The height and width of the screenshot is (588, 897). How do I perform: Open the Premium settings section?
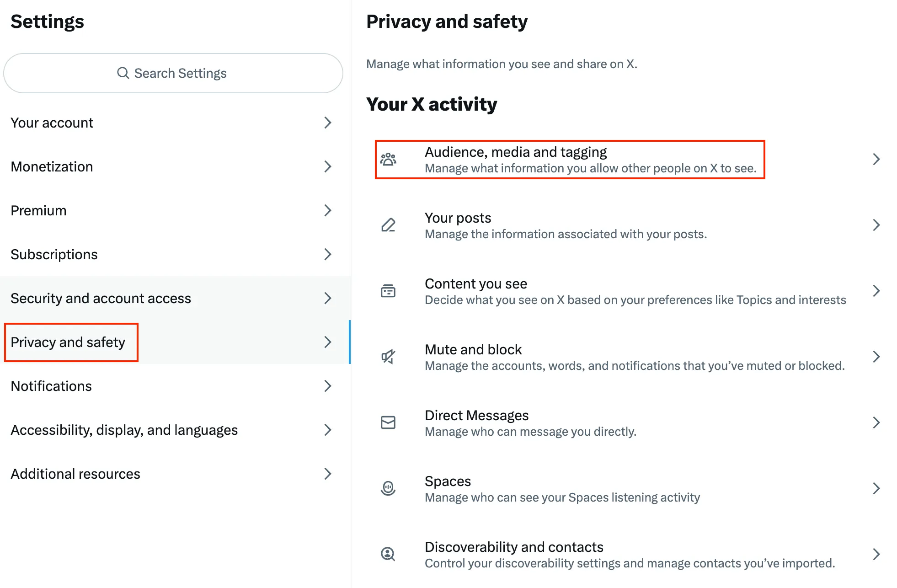click(x=39, y=210)
